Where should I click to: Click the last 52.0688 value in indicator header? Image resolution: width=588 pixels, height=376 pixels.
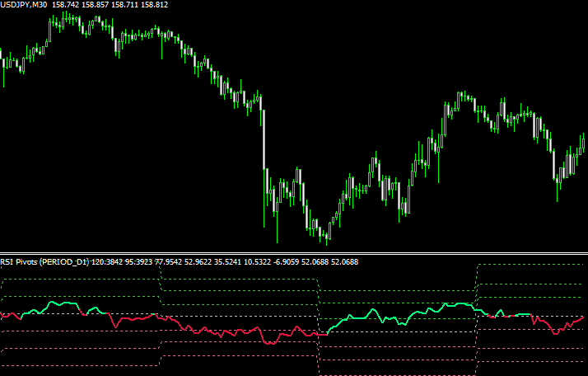pos(344,262)
